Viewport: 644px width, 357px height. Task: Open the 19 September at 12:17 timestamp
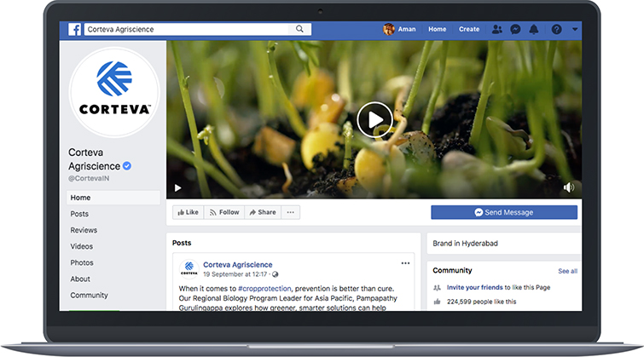[235, 274]
